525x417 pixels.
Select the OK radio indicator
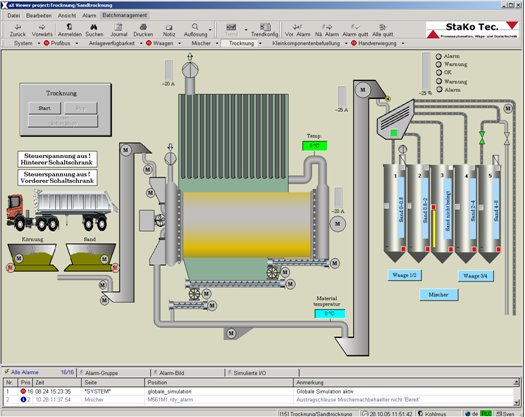[439, 72]
